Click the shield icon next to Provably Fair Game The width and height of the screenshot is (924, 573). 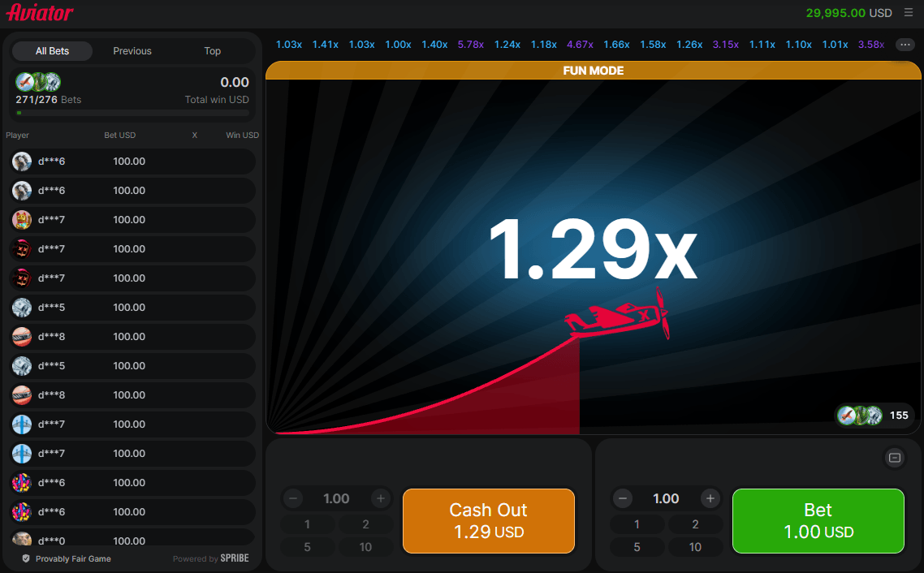[26, 558]
